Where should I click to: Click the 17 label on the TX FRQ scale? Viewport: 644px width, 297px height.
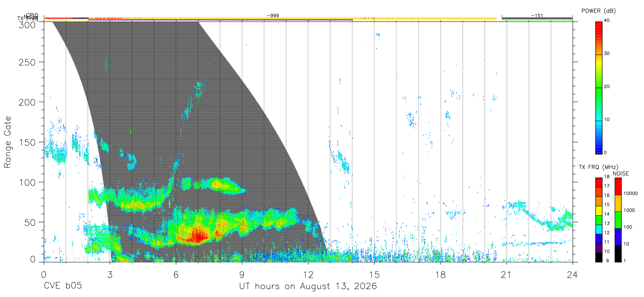[x=606, y=186]
